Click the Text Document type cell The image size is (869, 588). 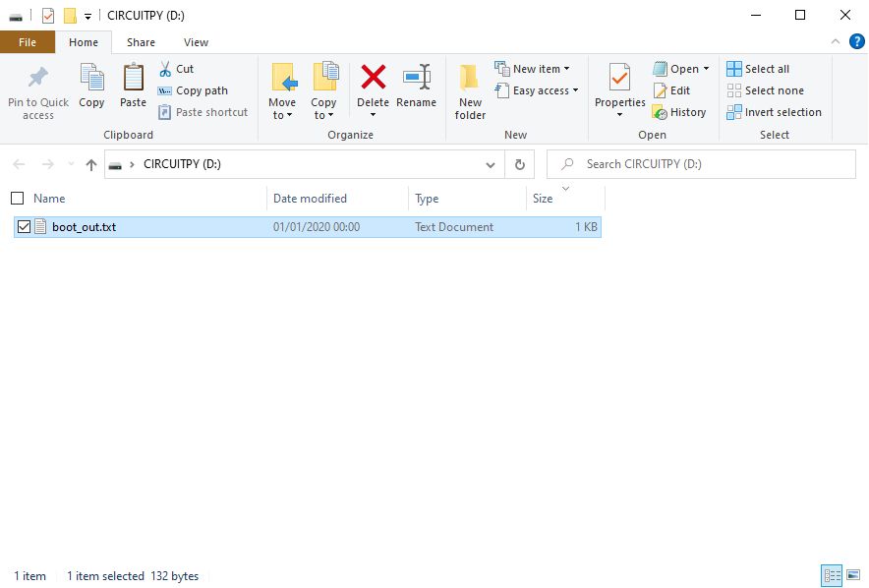tap(454, 227)
